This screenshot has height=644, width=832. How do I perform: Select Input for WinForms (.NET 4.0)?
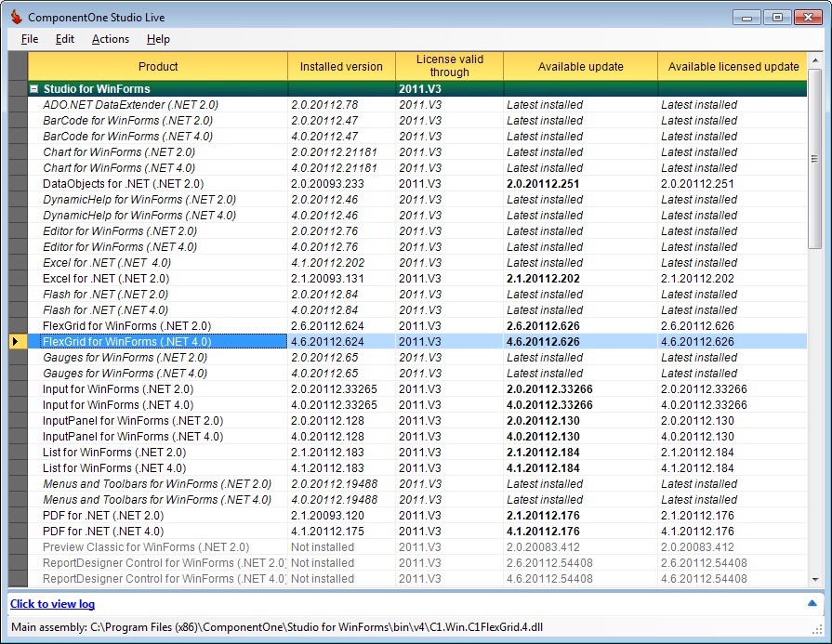118,405
